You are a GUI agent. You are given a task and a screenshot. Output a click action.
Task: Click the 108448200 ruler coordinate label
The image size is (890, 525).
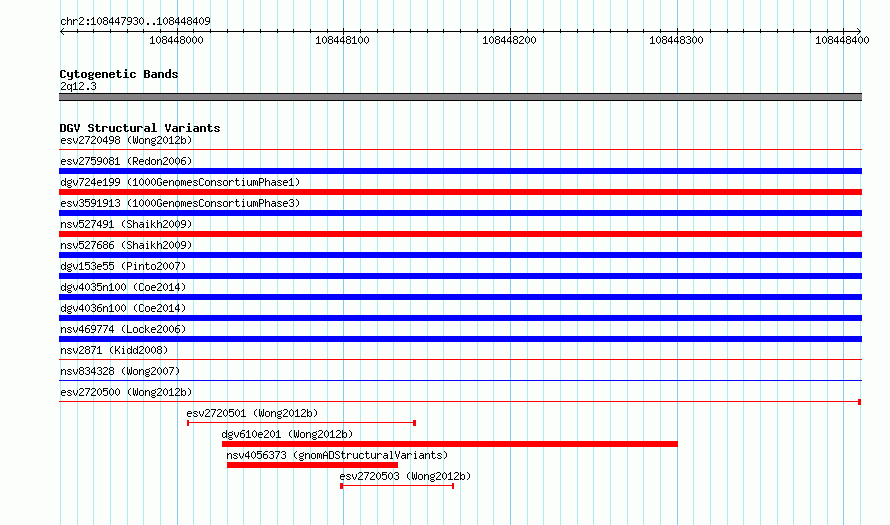[509, 40]
